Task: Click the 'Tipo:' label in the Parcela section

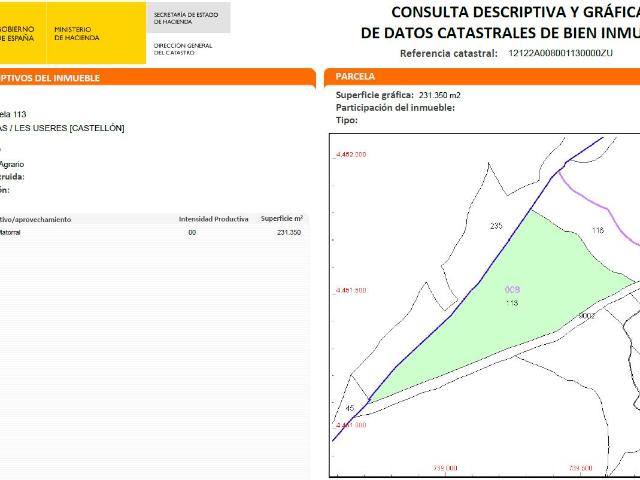Action: (347, 120)
